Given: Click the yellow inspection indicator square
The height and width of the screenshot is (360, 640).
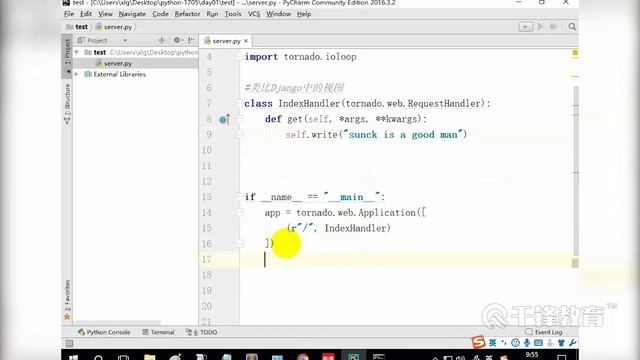Looking at the screenshot, I should (575, 52).
